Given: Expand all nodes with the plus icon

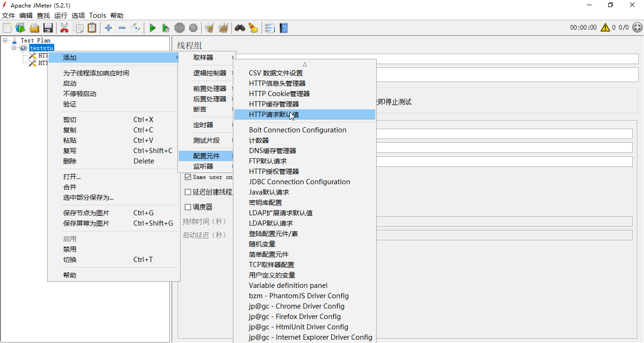Looking at the screenshot, I should [108, 28].
